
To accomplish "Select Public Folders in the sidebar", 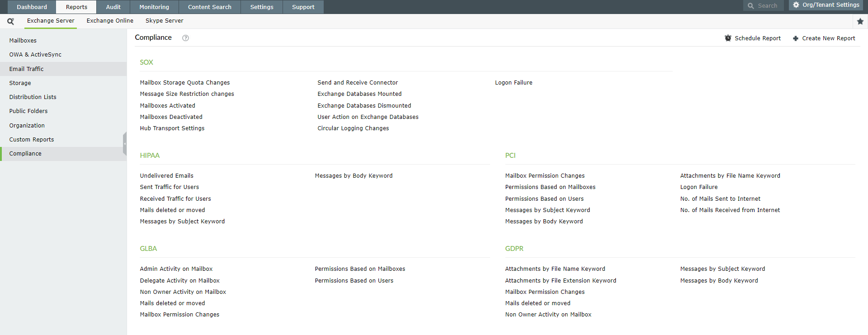I will (x=63, y=111).
